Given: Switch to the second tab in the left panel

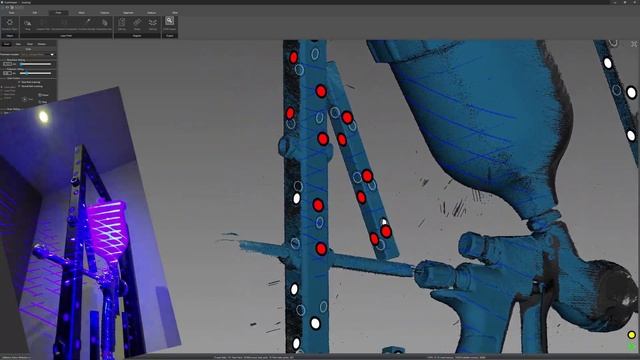Looking at the screenshot, I should [x=18, y=44].
